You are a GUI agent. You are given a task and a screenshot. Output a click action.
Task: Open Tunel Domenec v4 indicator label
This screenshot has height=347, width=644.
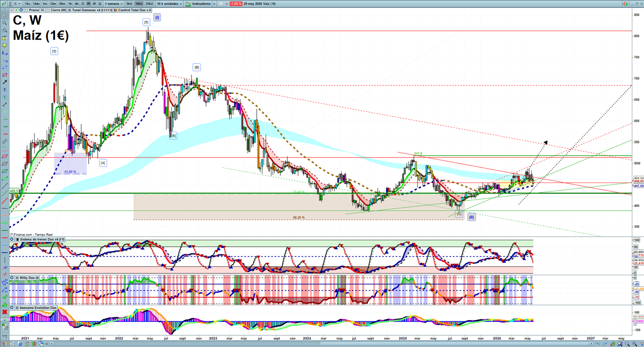click(x=92, y=10)
